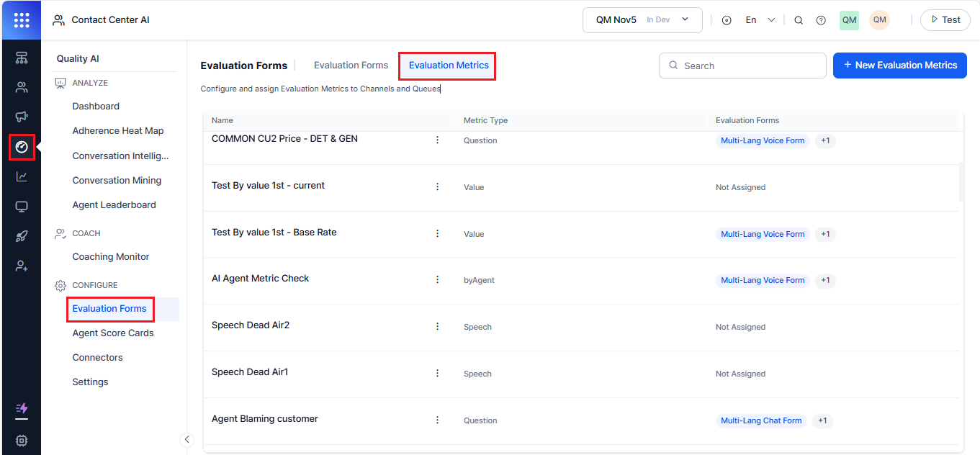Select the Quality AI gauge icon

[22, 147]
